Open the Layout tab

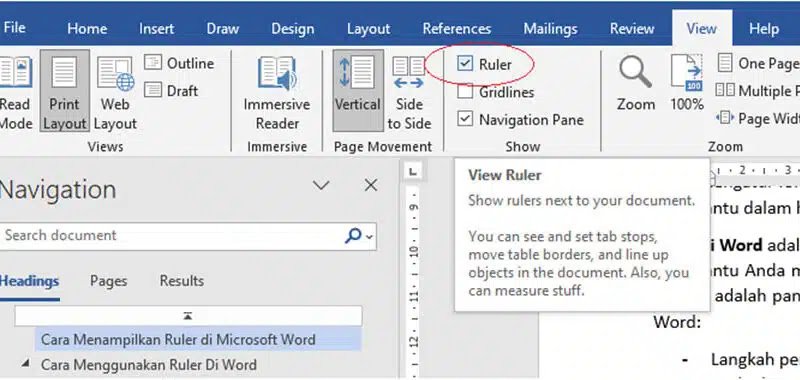(368, 29)
